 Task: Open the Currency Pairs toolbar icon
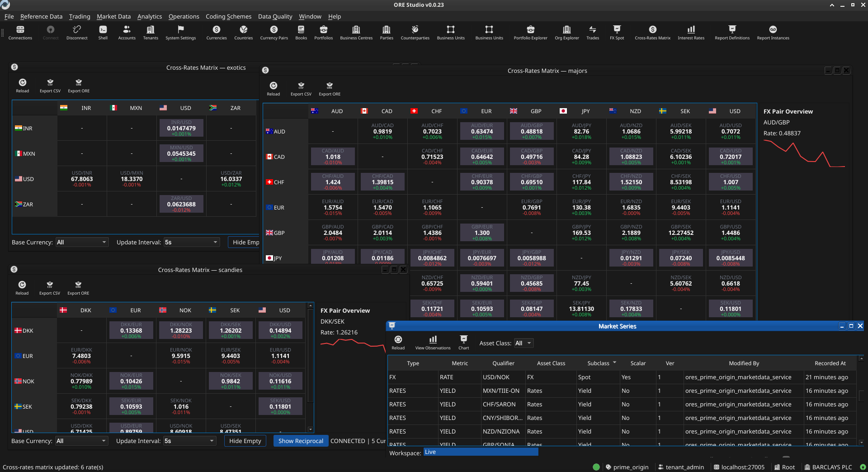[x=274, y=33]
